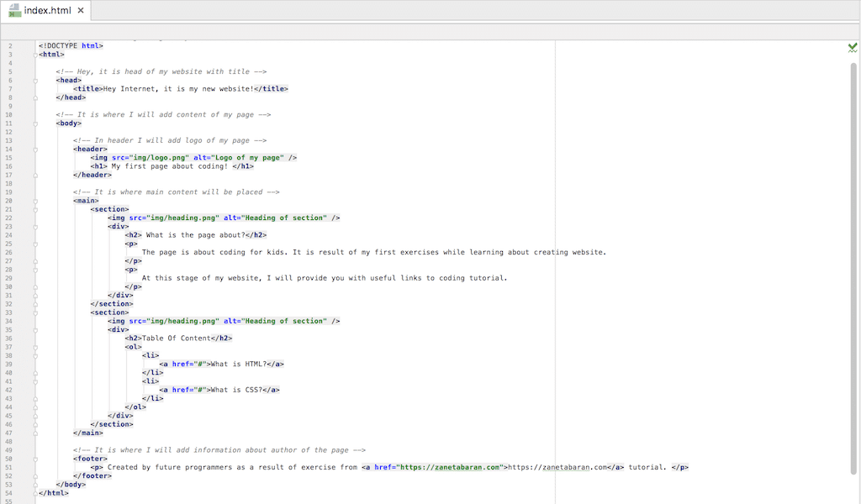Click line number 54 in the gutter
861x504 pixels.
(10, 493)
